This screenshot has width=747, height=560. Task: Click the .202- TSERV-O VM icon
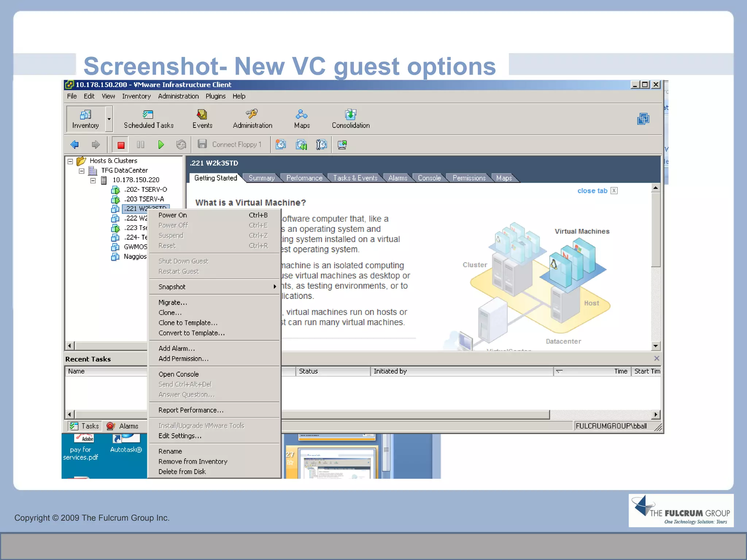115,190
